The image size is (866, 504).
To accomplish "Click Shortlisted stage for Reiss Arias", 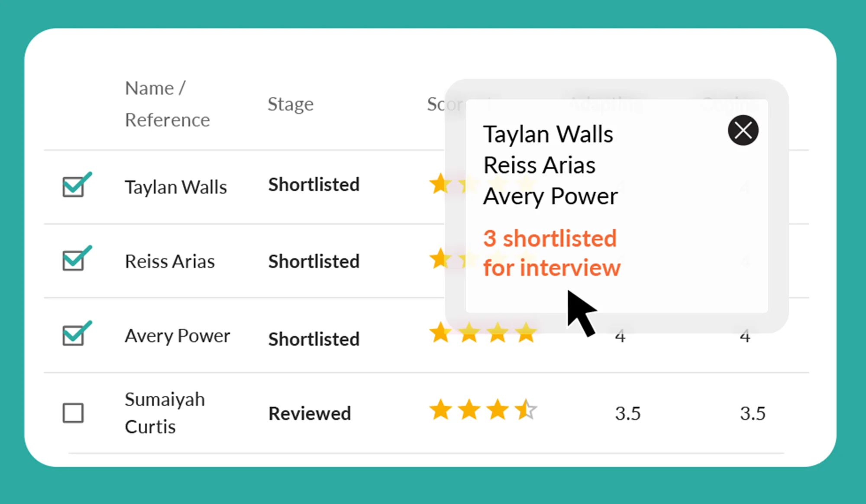I will (x=314, y=262).
